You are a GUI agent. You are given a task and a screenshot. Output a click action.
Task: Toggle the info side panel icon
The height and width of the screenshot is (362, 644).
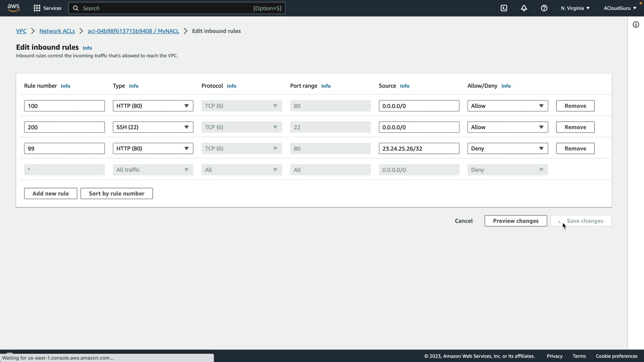click(636, 24)
